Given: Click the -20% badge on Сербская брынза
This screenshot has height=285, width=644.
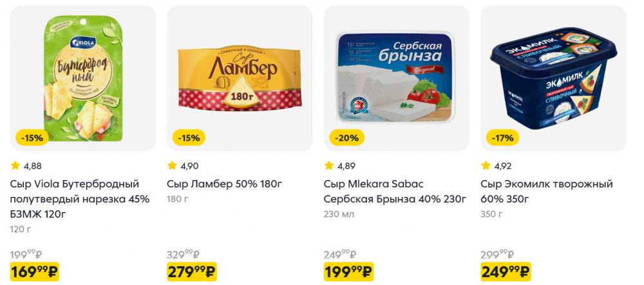Looking at the screenshot, I should 346,138.
